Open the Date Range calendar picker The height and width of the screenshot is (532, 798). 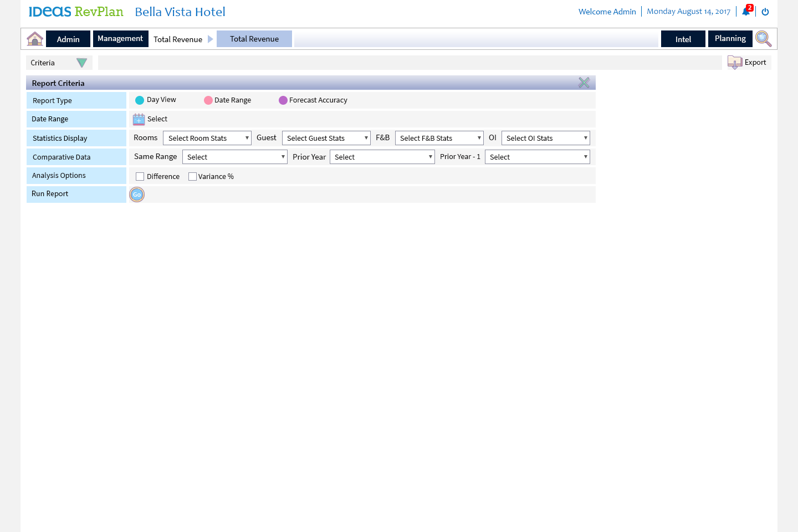(139, 119)
